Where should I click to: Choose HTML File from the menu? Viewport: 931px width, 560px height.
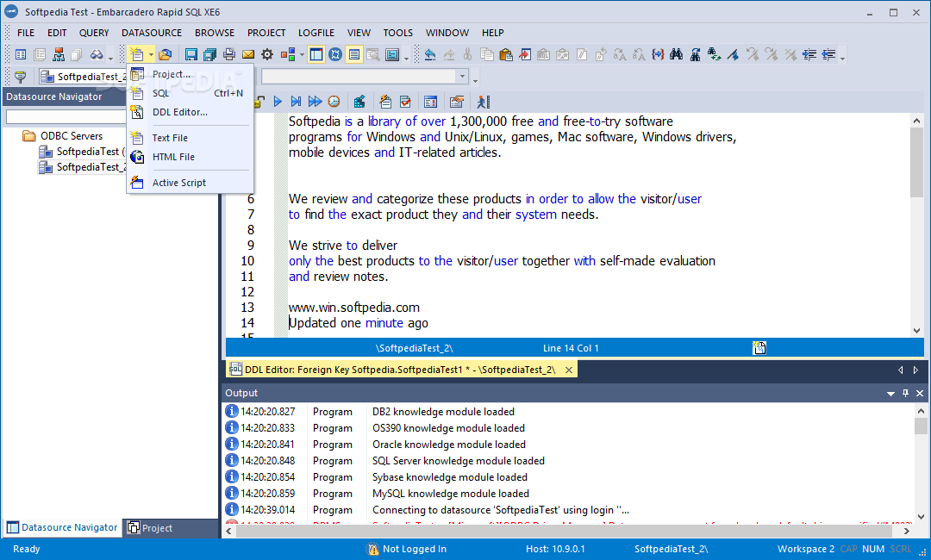(190, 157)
